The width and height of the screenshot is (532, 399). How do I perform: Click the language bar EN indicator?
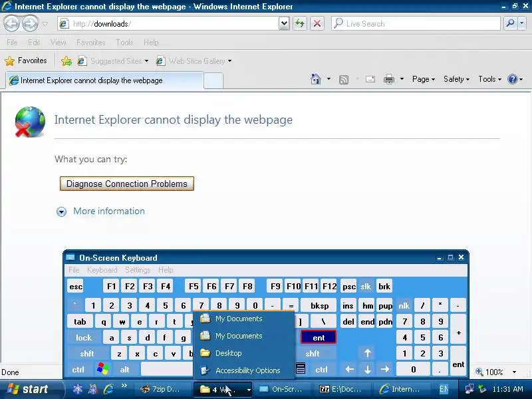(444, 389)
